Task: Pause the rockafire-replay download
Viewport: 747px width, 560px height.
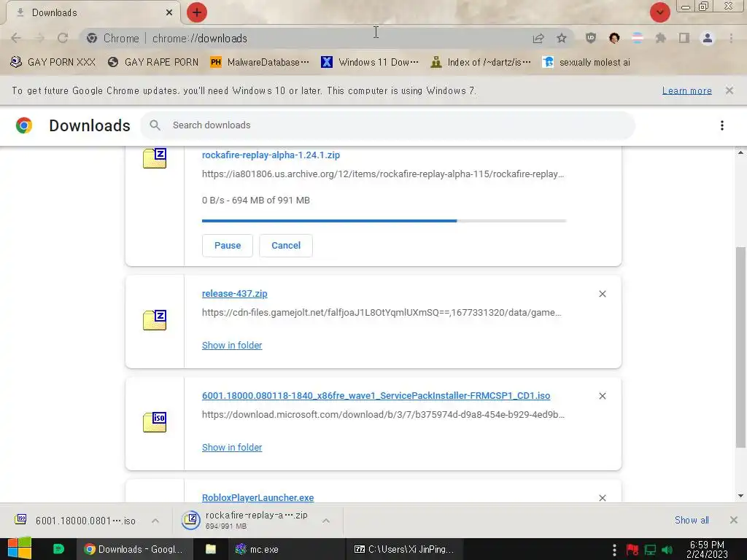Action: click(x=228, y=246)
